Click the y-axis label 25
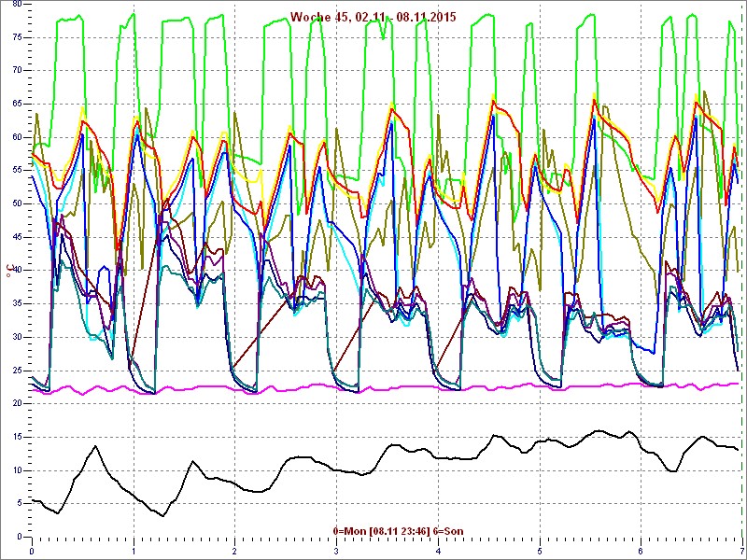 click(16, 371)
